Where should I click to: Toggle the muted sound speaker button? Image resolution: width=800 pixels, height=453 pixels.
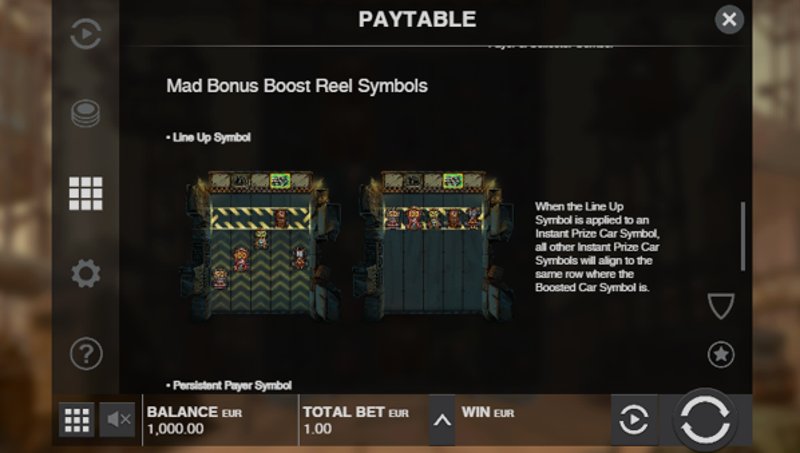[117, 420]
